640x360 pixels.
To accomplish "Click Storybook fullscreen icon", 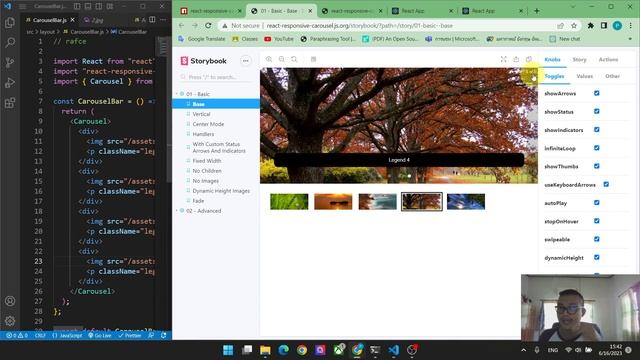I will click(504, 59).
